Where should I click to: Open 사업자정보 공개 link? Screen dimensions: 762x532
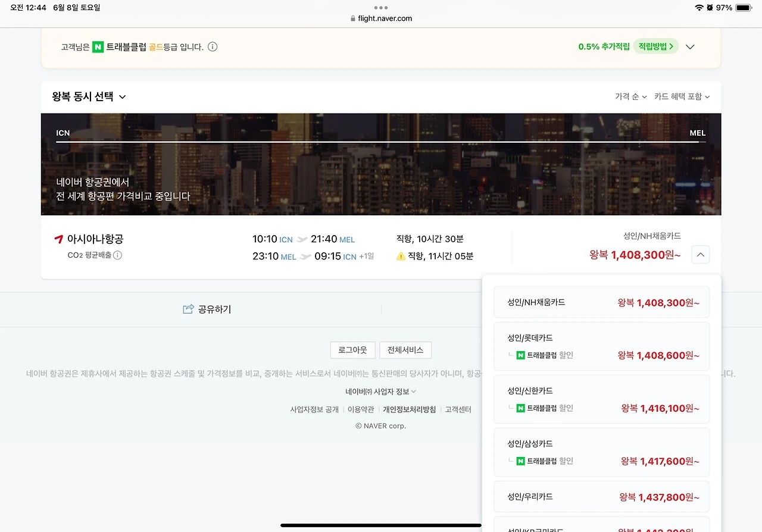314,409
